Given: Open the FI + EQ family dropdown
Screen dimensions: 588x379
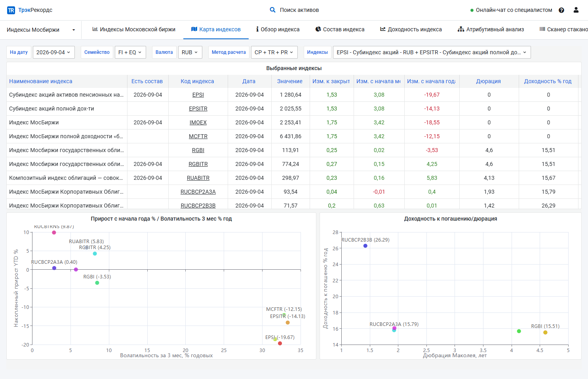Looking at the screenshot, I should [x=130, y=52].
